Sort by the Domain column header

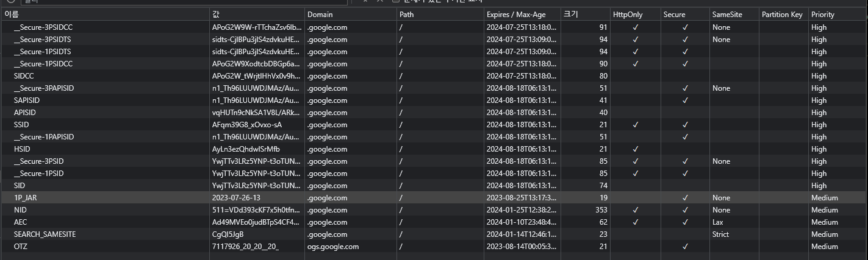[350, 15]
